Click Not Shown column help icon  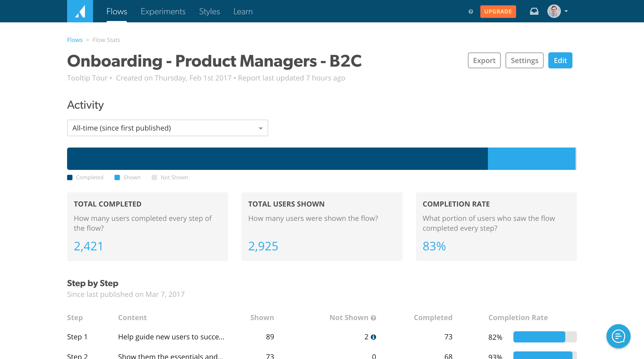coord(373,318)
